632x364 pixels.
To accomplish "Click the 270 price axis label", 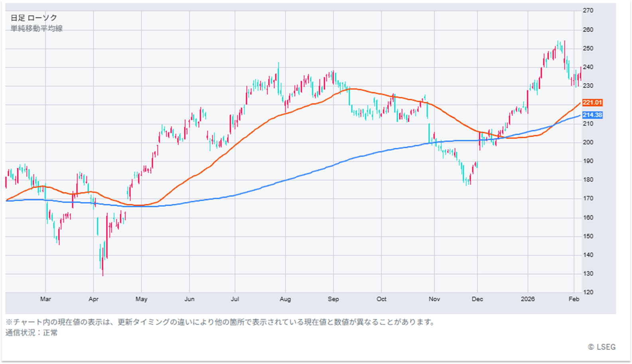I will pyautogui.click(x=588, y=11).
